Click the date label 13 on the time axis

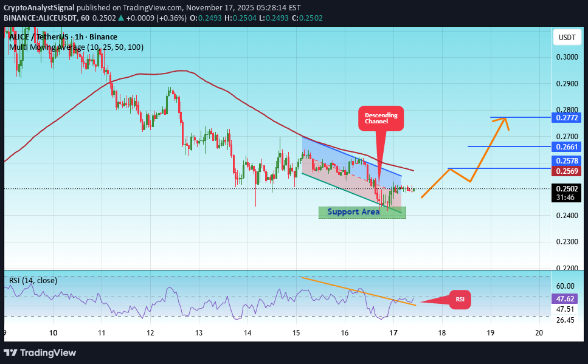[199, 333]
